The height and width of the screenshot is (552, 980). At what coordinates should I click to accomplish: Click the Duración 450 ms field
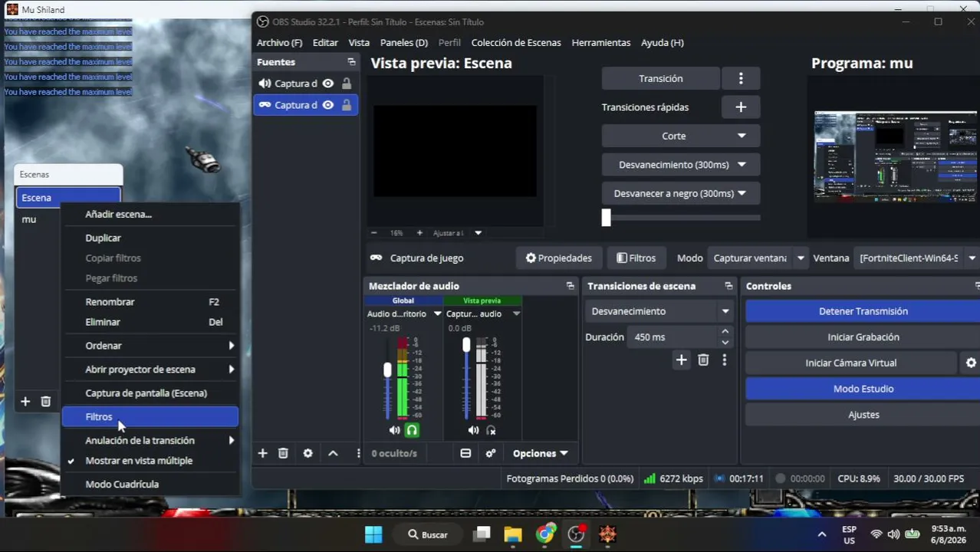click(x=681, y=337)
